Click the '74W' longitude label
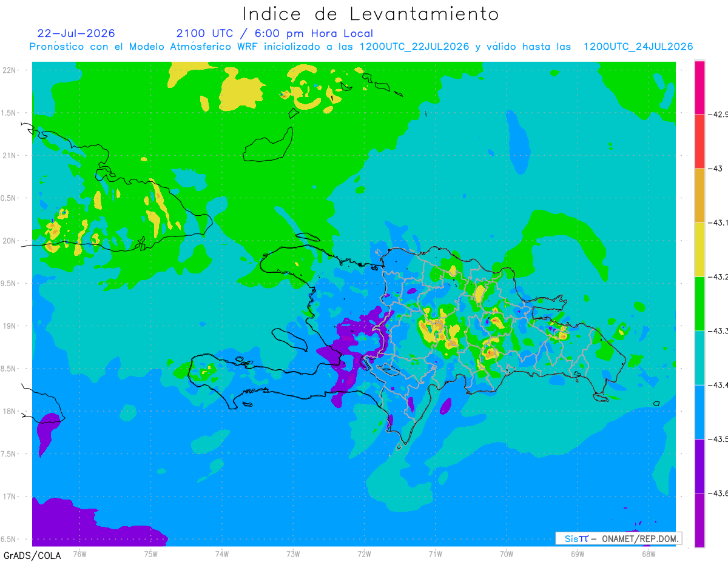Screen dimensions: 728x562 222,554
